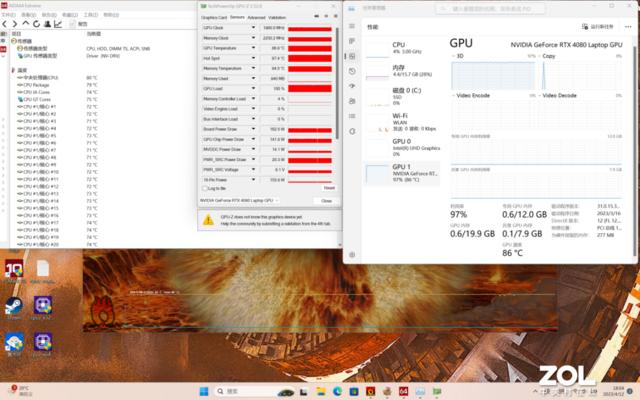
Task: Open Task Manager Services sidebar icon
Action: [x=352, y=131]
